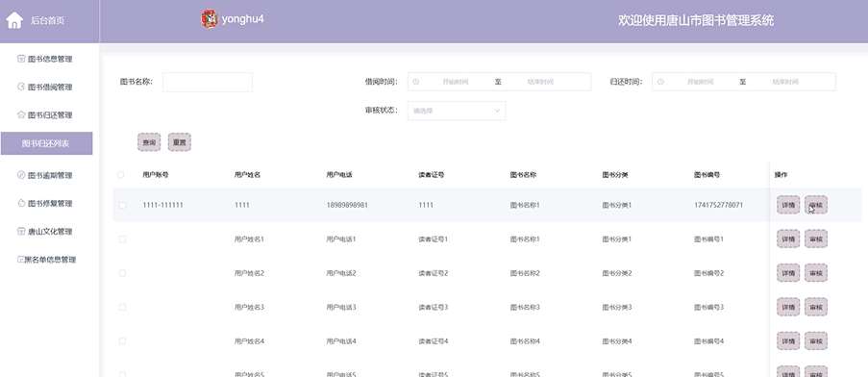
Task: View 详情 for 用户姓名4 row
Action: (x=788, y=341)
